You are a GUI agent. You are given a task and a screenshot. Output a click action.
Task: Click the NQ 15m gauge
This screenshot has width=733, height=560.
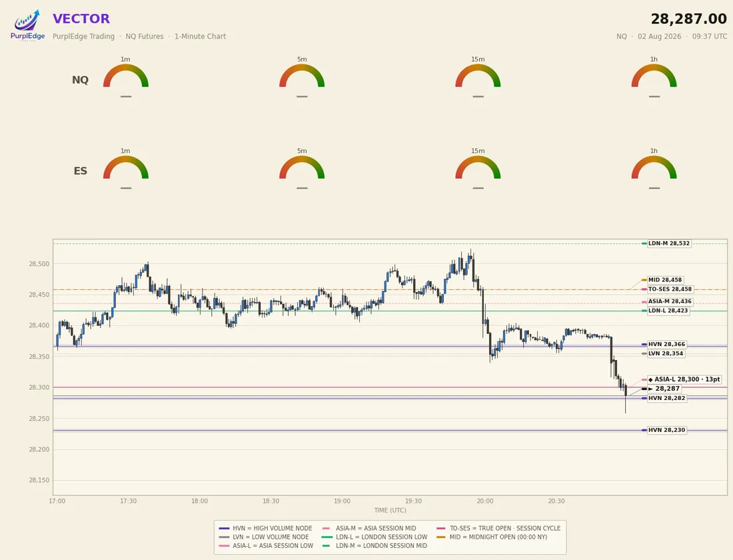tap(478, 76)
